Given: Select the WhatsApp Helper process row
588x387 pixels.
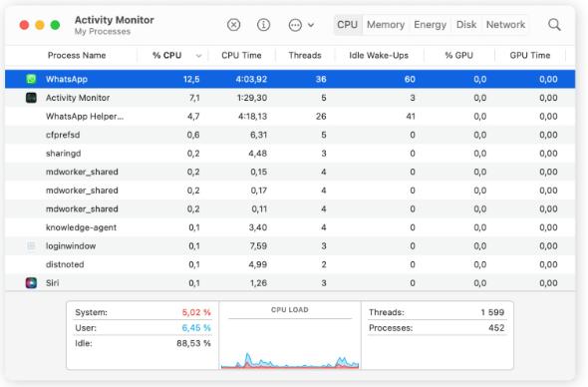Looking at the screenshot, I should (x=290, y=116).
